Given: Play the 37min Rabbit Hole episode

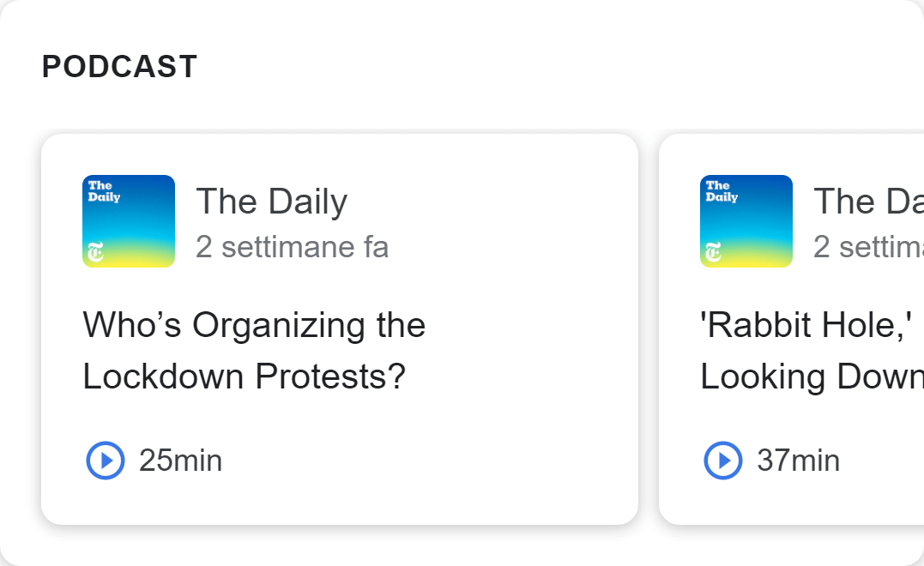Looking at the screenshot, I should tap(723, 460).
